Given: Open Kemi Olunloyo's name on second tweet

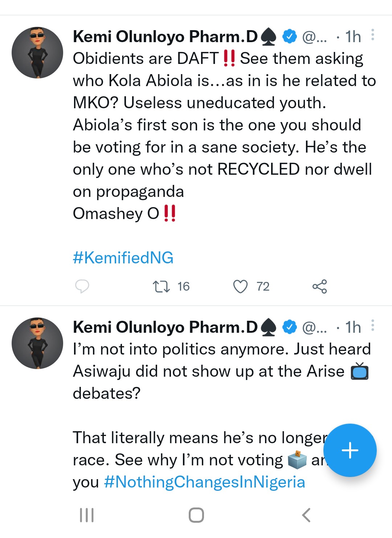Looking at the screenshot, I should 165,327.
